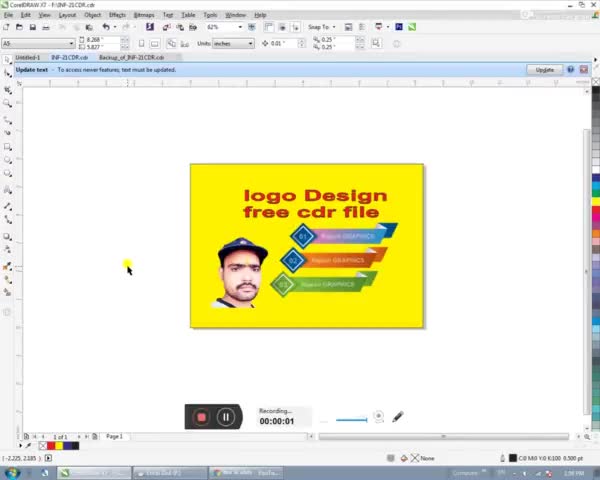This screenshot has height=480, width=600.
Task: Select the Drop Shadow tool
Action: point(7,236)
